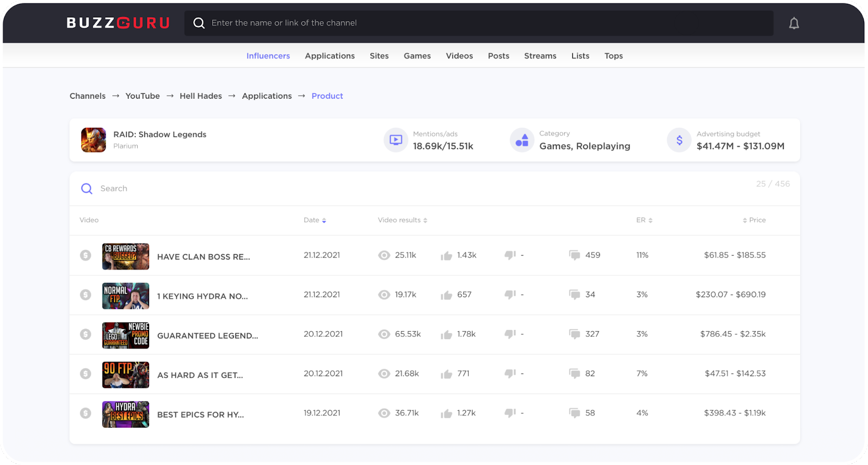This screenshot has height=465, width=868.
Task: Open the Hydra Best Epics thumbnail
Action: tap(125, 414)
